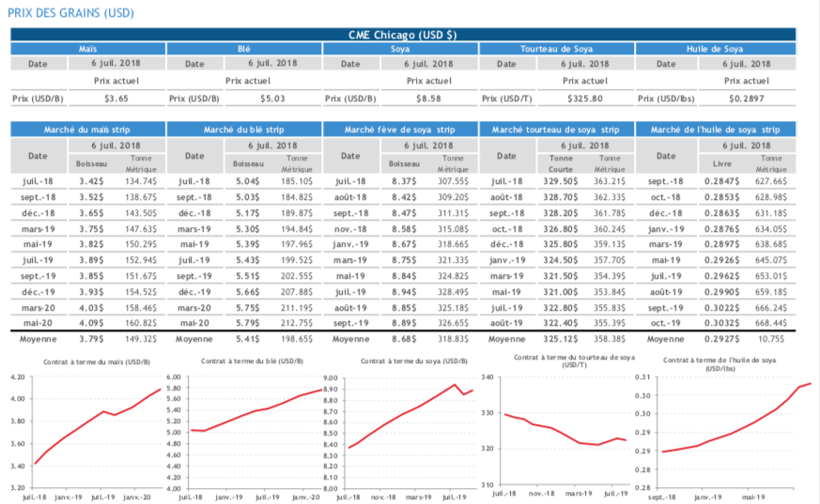Image resolution: width=820 pixels, height=504 pixels.
Task: Select the Huile de Soya header
Action: click(715, 48)
